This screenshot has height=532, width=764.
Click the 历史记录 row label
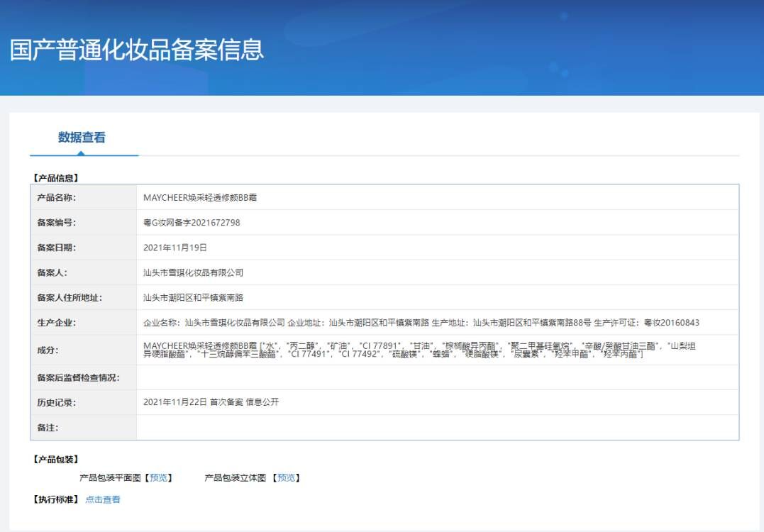click(57, 402)
